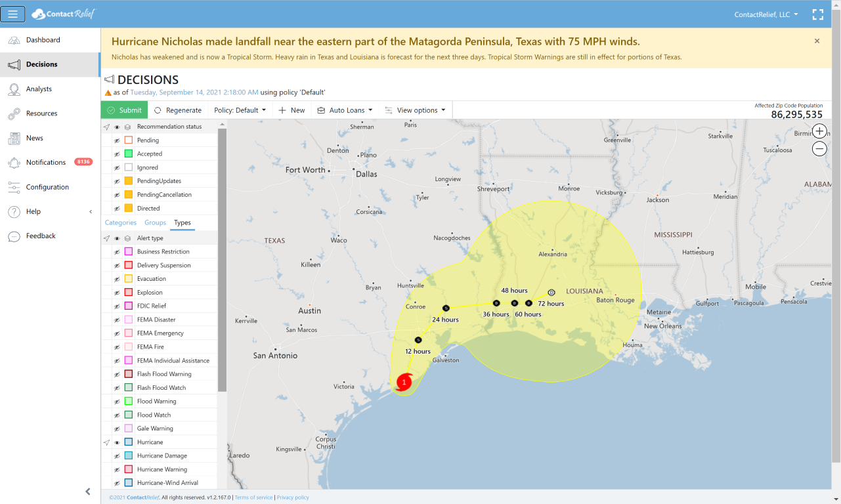Click the legend panel vertical scrollbar

222,260
